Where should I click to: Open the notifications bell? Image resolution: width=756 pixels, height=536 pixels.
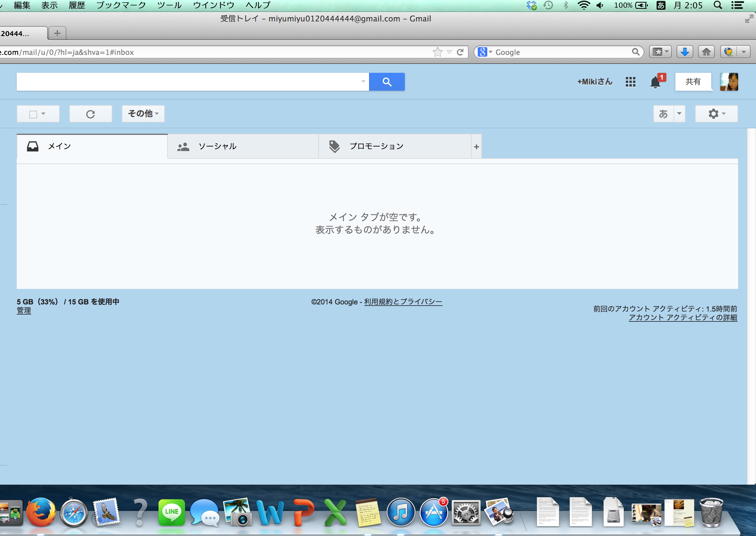655,82
